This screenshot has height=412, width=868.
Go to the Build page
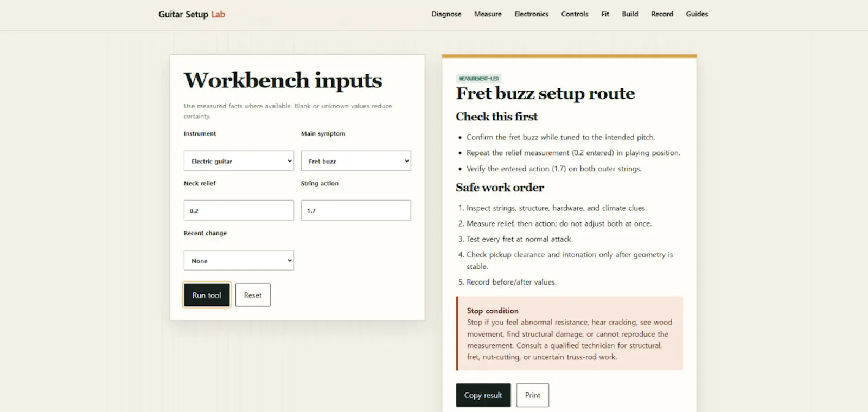pyautogui.click(x=630, y=14)
